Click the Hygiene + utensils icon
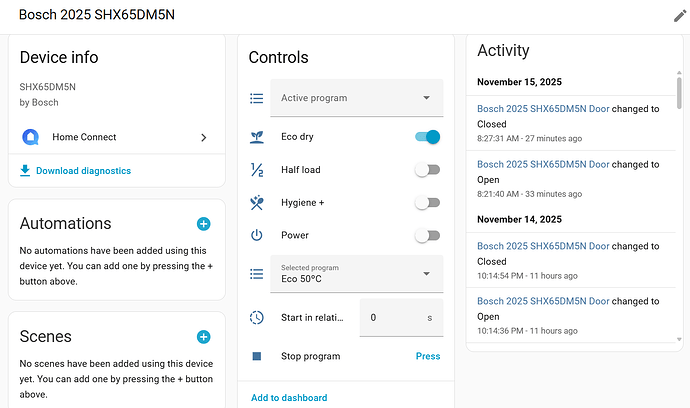 (x=257, y=203)
